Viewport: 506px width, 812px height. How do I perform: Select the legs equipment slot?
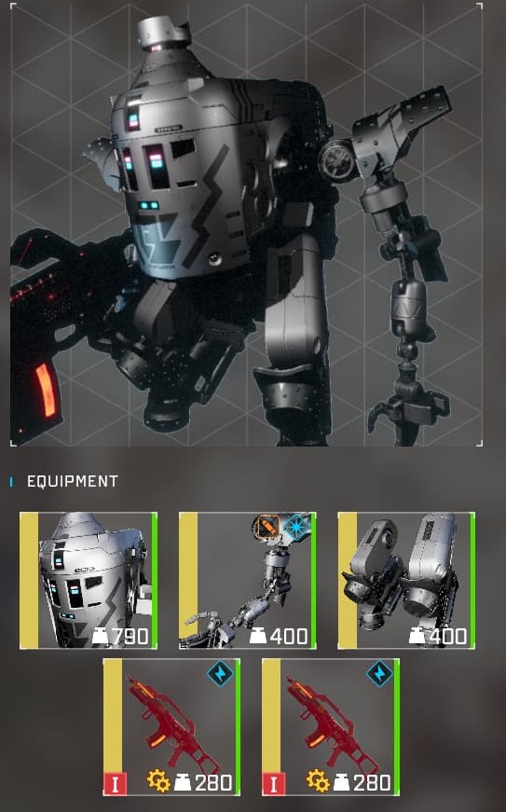coord(406,581)
